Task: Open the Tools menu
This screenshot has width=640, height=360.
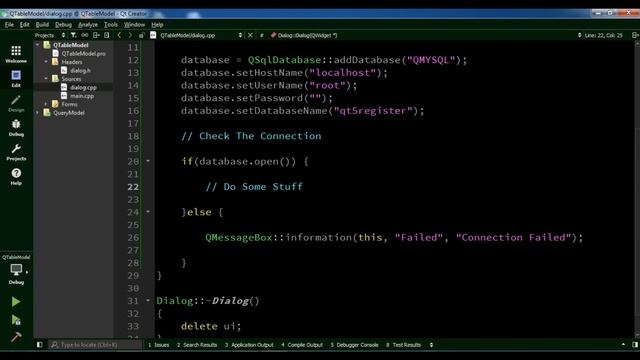Action: pos(111,25)
